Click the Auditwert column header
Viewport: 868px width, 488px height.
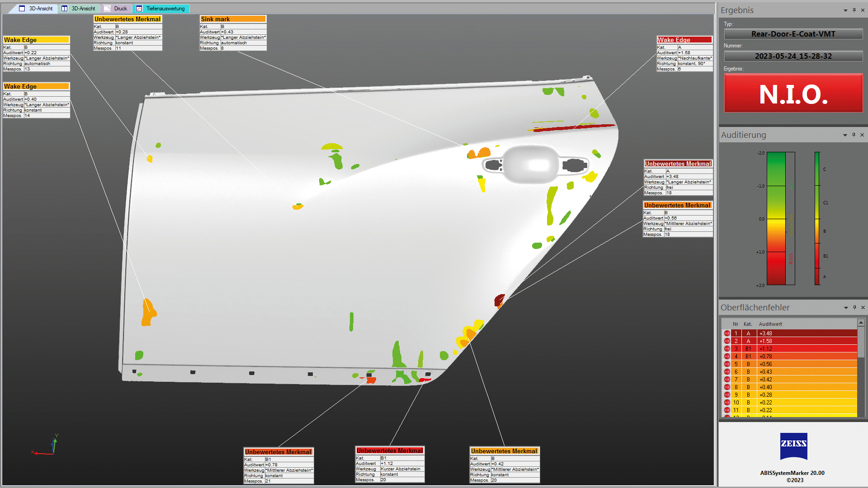coord(770,324)
